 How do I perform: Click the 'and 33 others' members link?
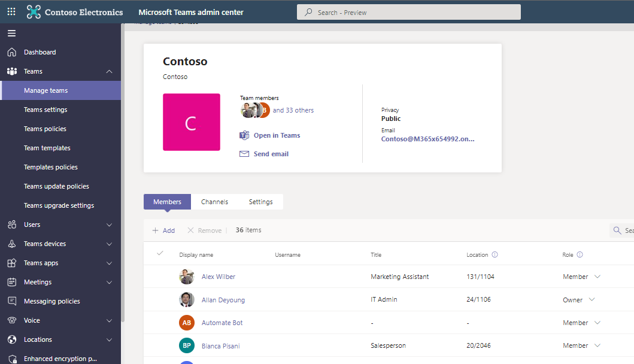click(x=293, y=110)
